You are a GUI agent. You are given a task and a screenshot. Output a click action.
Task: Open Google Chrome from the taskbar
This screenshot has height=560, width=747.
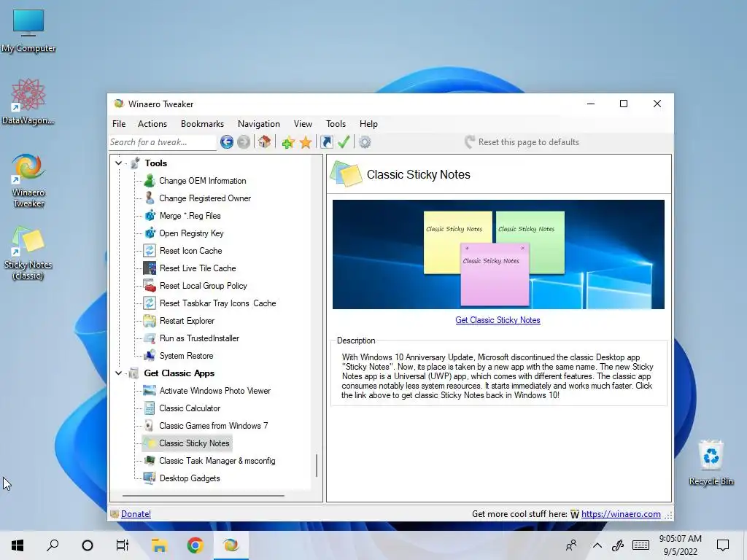tap(196, 545)
